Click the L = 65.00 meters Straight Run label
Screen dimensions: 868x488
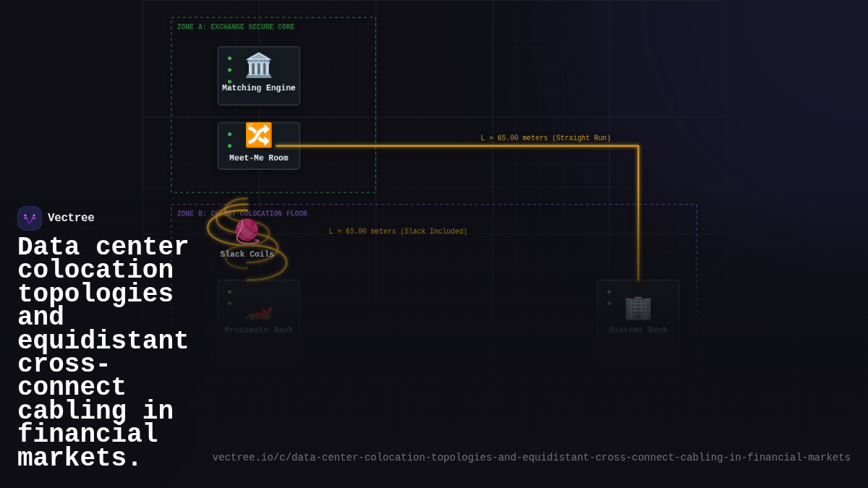click(x=545, y=137)
